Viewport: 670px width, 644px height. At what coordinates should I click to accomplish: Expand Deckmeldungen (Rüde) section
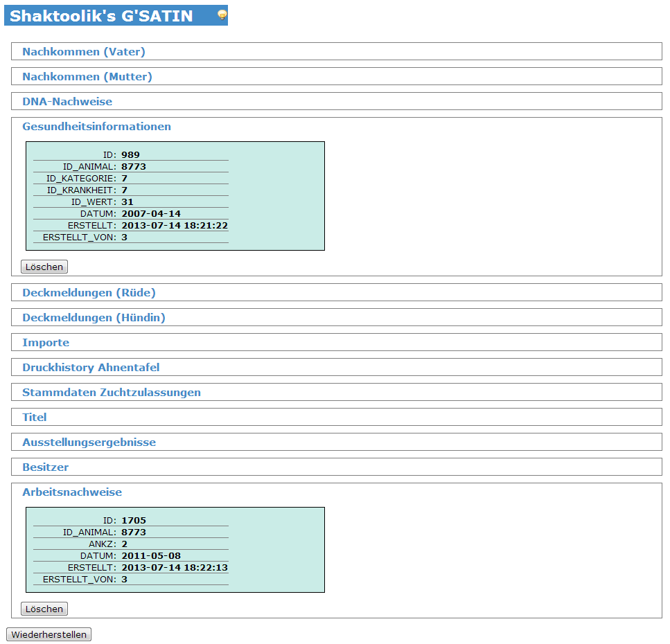pos(89,293)
